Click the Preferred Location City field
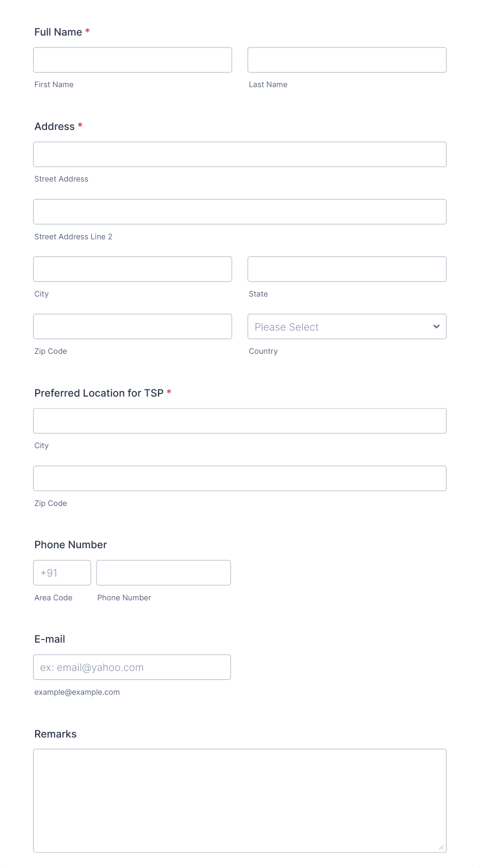The image size is (480, 868). pos(240,421)
